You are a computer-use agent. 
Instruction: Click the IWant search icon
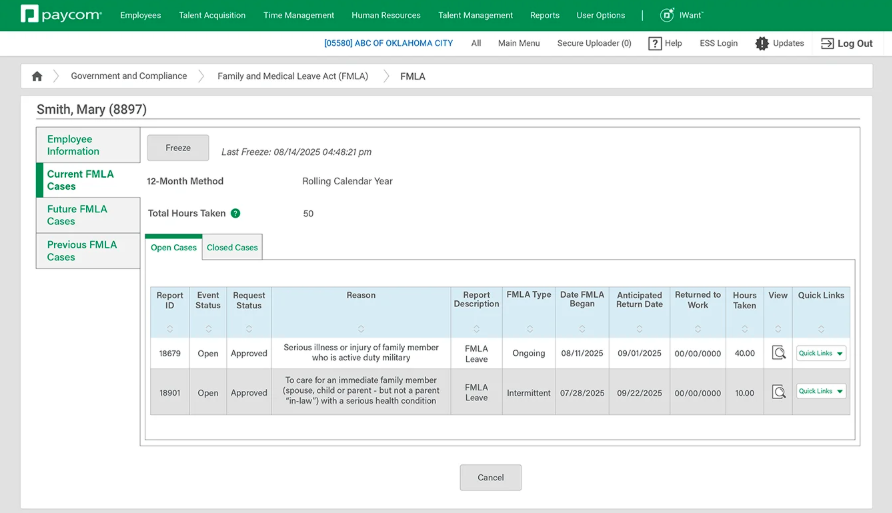[667, 15]
